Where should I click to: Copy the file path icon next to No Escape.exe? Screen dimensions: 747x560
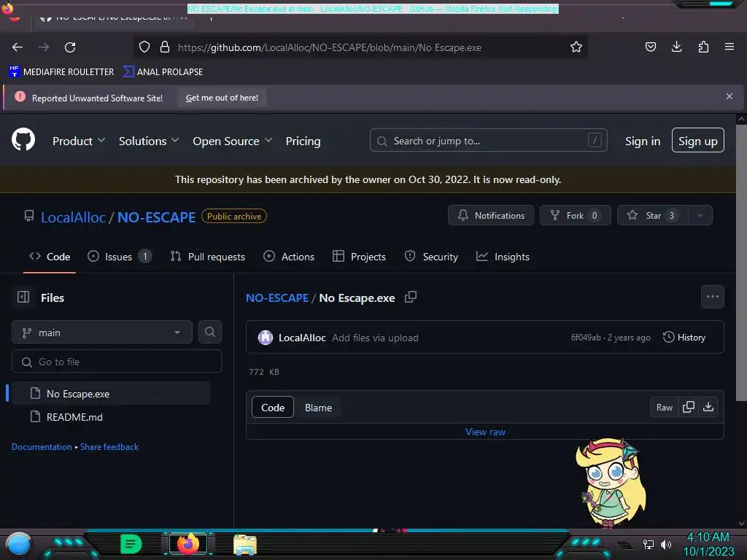click(410, 297)
